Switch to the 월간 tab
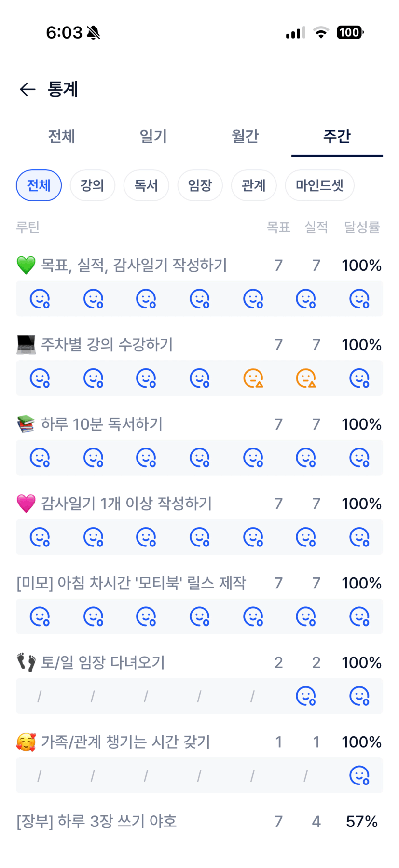Viewport: 399px width, 868px height. (x=245, y=137)
